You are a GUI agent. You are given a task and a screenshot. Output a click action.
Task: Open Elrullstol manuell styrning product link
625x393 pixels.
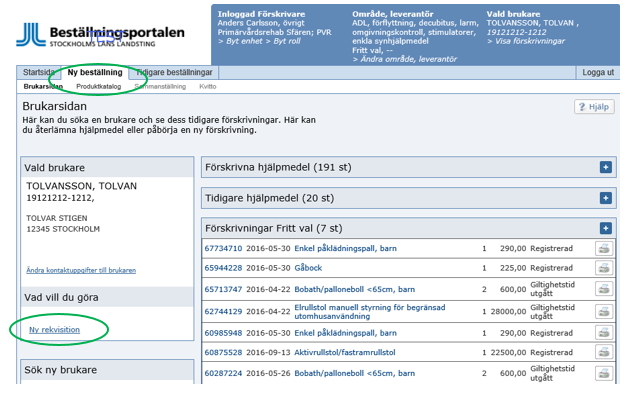369,312
